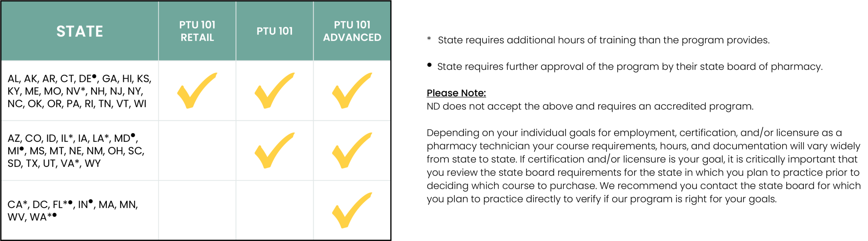Click the underlined Please Note heading

tap(456, 93)
